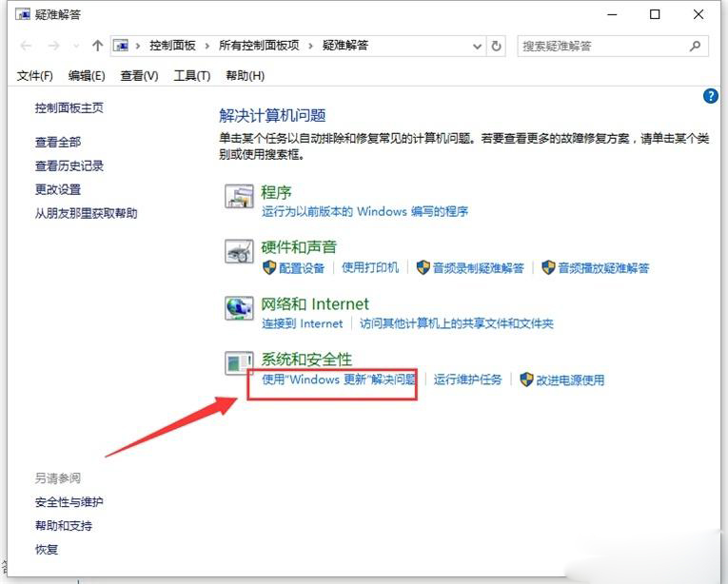Click the refresh icon beside address bar
Screen dimensions: 728x584
point(496,46)
